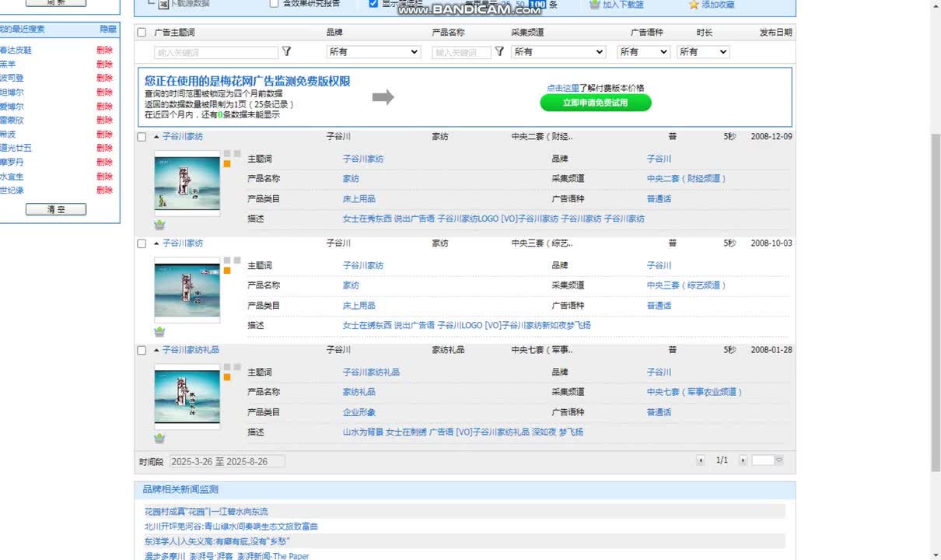The width and height of the screenshot is (941, 560).
Task: Click the gray arrow icon in free-version notice
Action: click(383, 97)
